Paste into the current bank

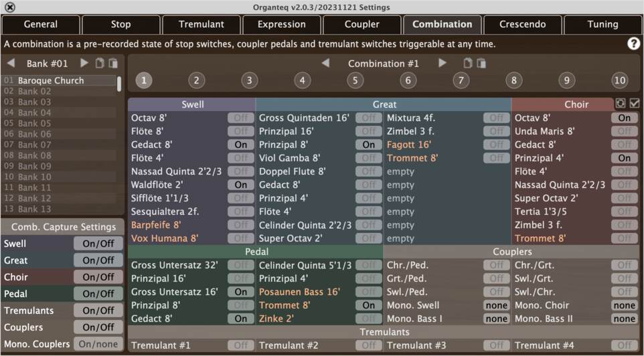113,63
